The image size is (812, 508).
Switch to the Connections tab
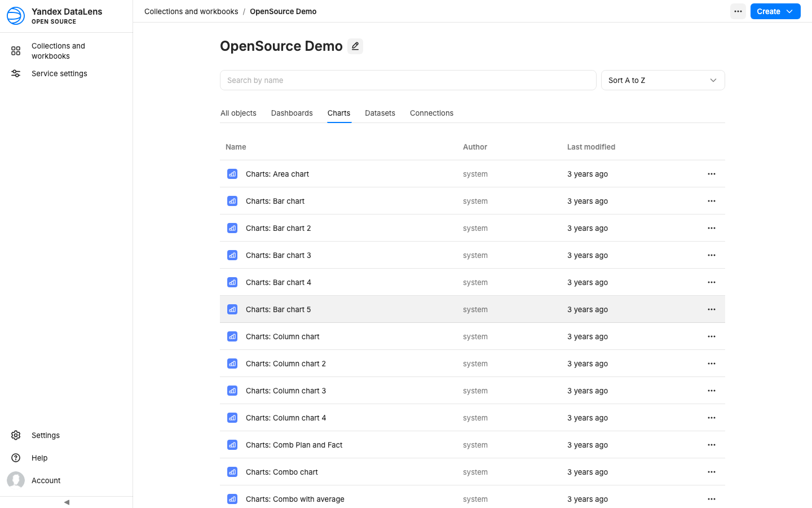[x=432, y=113]
